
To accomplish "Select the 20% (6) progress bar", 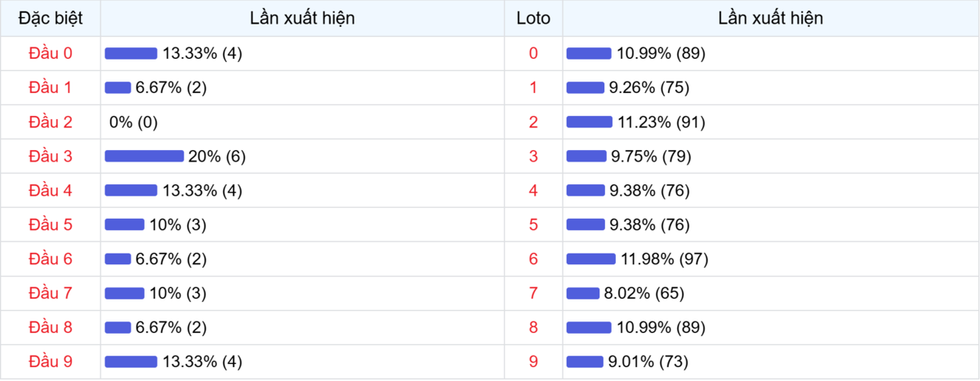I will click(145, 156).
